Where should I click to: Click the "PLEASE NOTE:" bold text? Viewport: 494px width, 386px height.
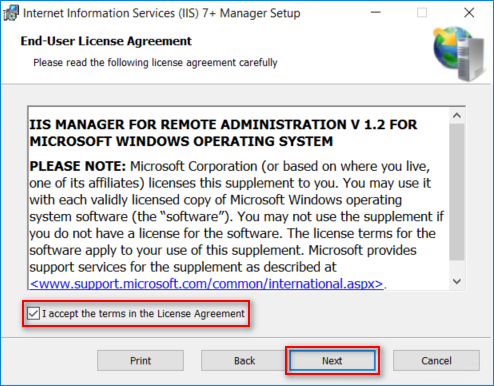click(78, 166)
